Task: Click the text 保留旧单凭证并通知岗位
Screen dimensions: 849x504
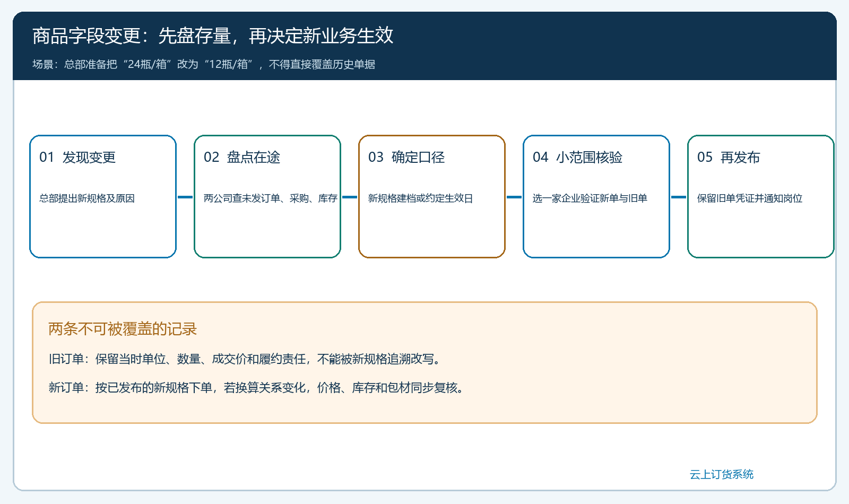Action: point(750,198)
